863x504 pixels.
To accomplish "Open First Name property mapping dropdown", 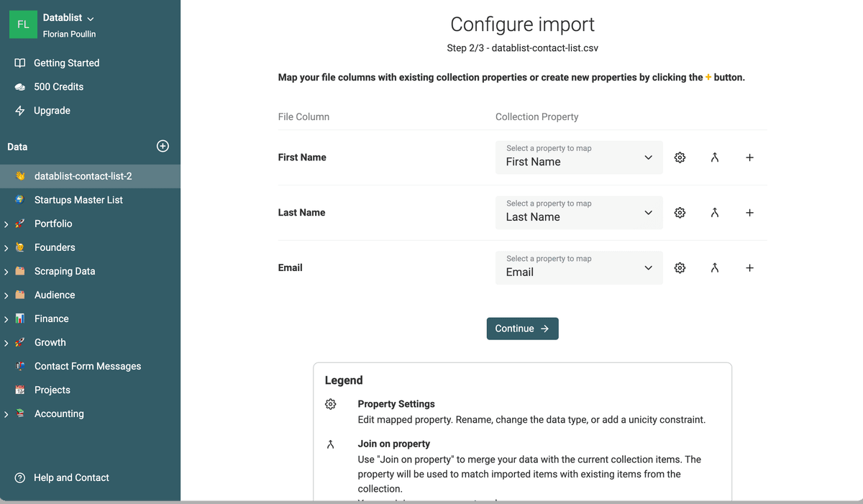I will (579, 157).
